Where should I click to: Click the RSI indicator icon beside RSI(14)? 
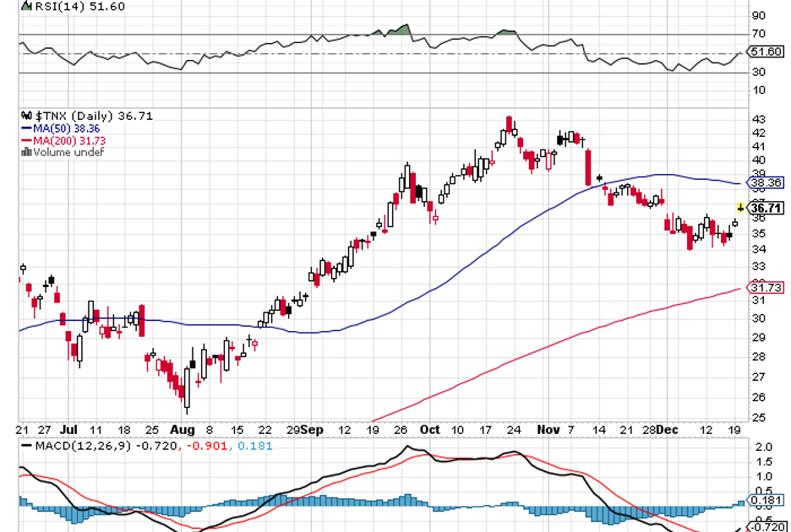click(x=25, y=8)
